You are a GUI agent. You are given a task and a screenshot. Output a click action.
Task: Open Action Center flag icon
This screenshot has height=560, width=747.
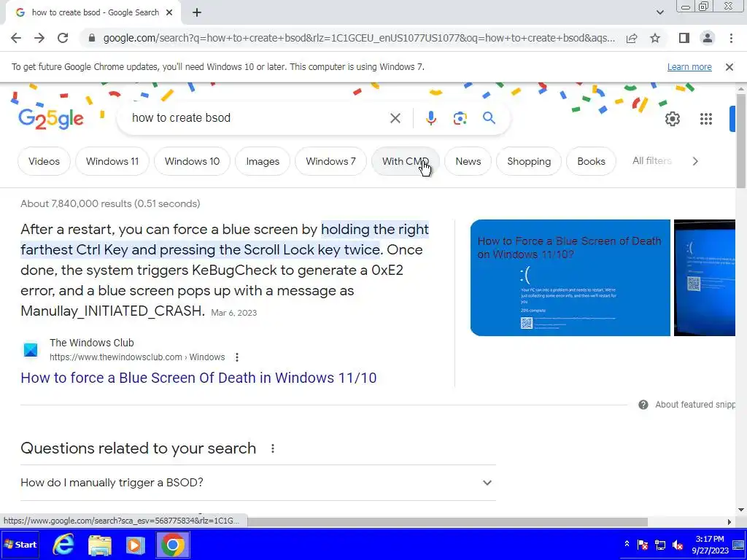(642, 545)
